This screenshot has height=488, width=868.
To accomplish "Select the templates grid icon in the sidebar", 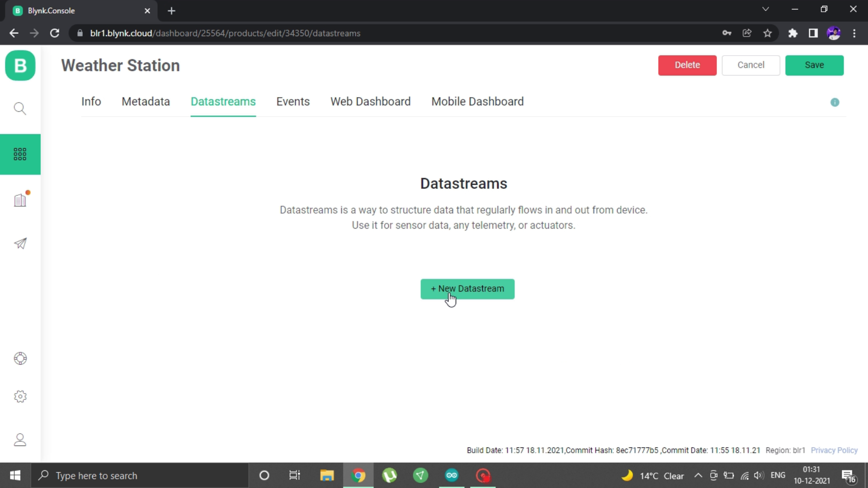I will (20, 154).
